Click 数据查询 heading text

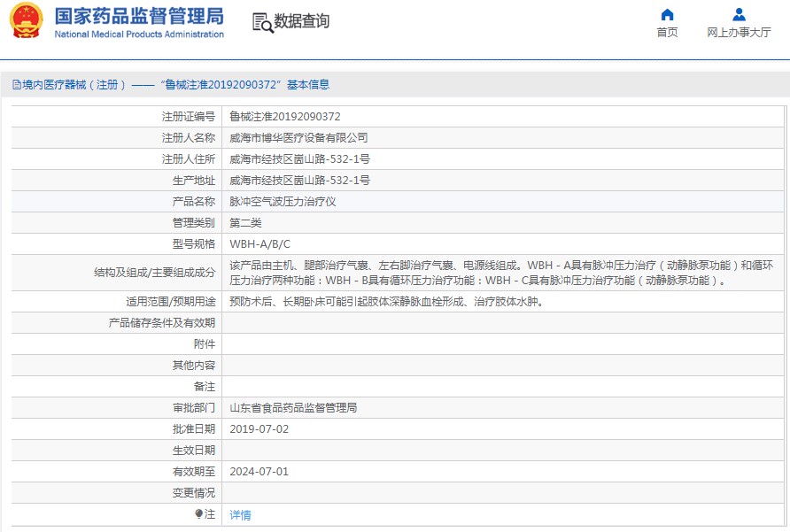coord(301,21)
